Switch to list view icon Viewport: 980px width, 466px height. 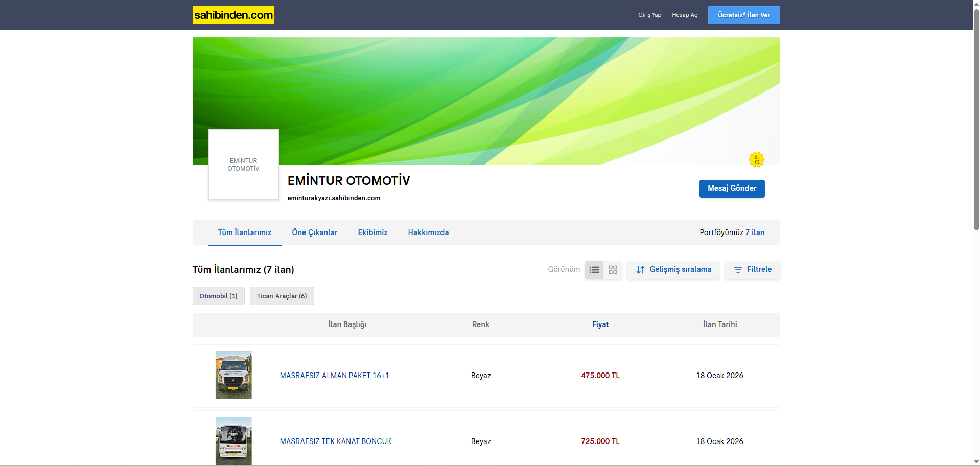pos(594,270)
